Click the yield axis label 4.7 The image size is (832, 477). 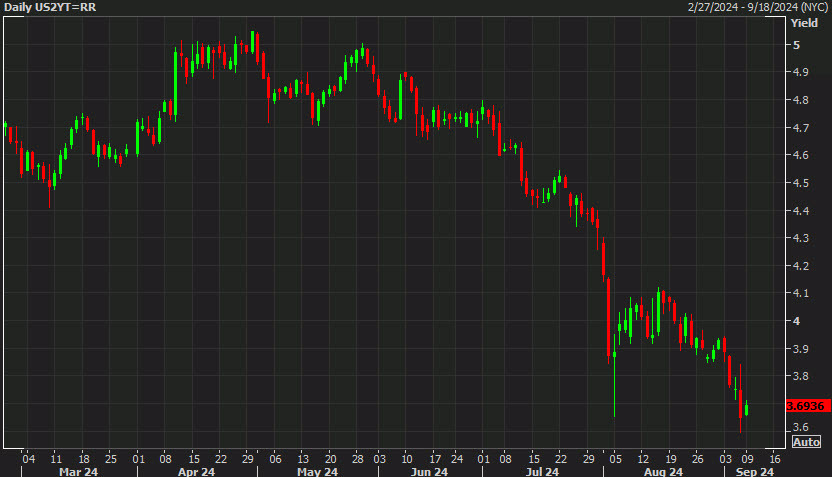(800, 128)
